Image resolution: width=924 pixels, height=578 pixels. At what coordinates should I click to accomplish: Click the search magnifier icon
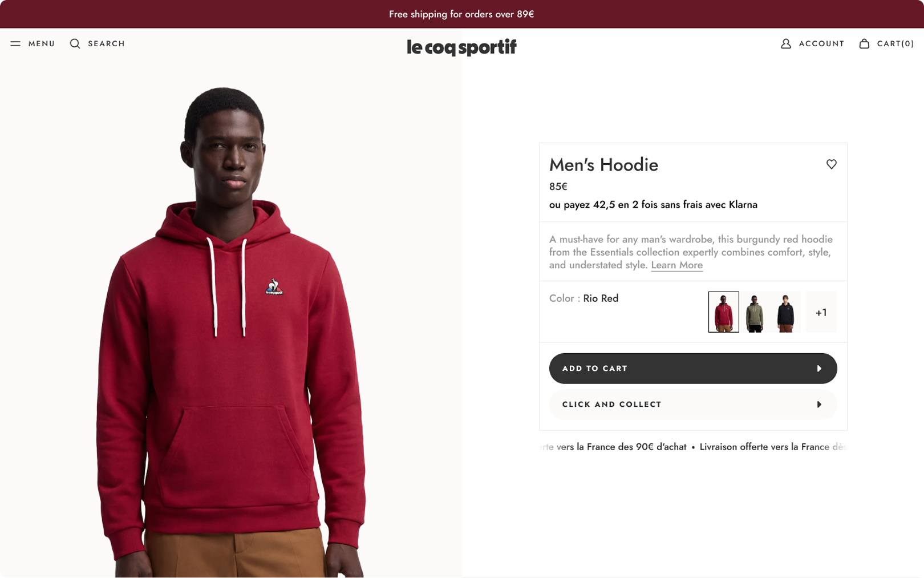(x=75, y=44)
